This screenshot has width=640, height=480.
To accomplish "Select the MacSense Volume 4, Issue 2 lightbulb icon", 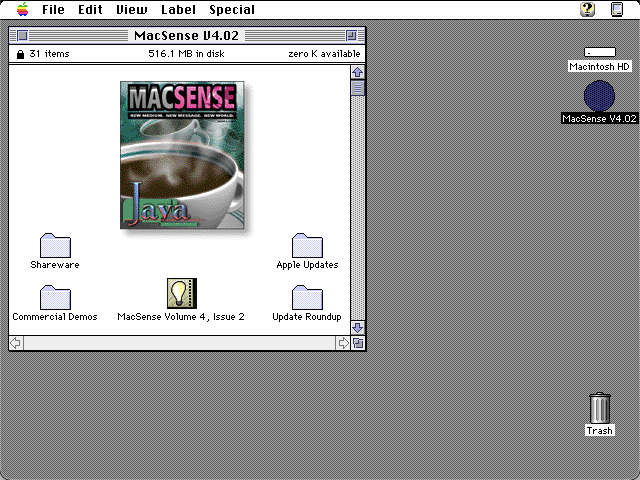I will tap(182, 293).
